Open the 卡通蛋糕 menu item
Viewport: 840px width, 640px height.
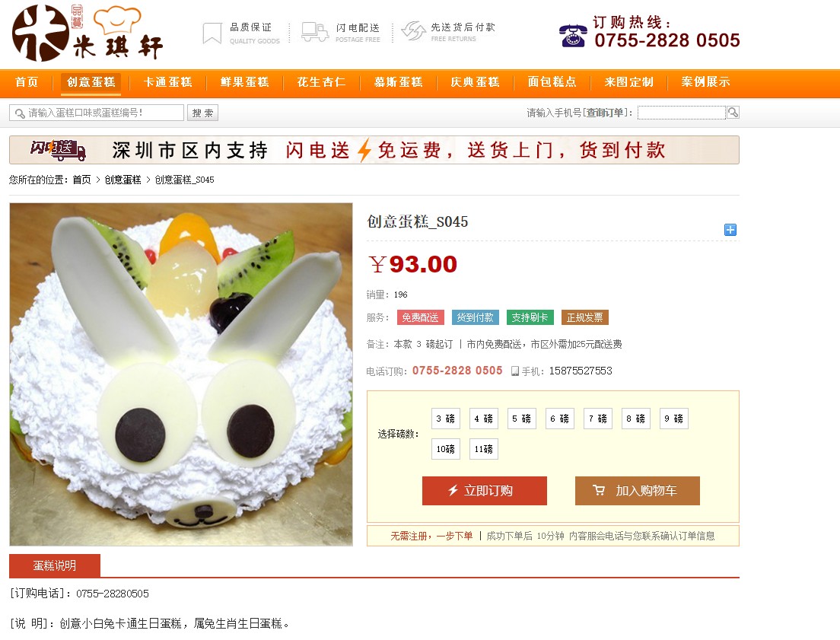point(167,82)
